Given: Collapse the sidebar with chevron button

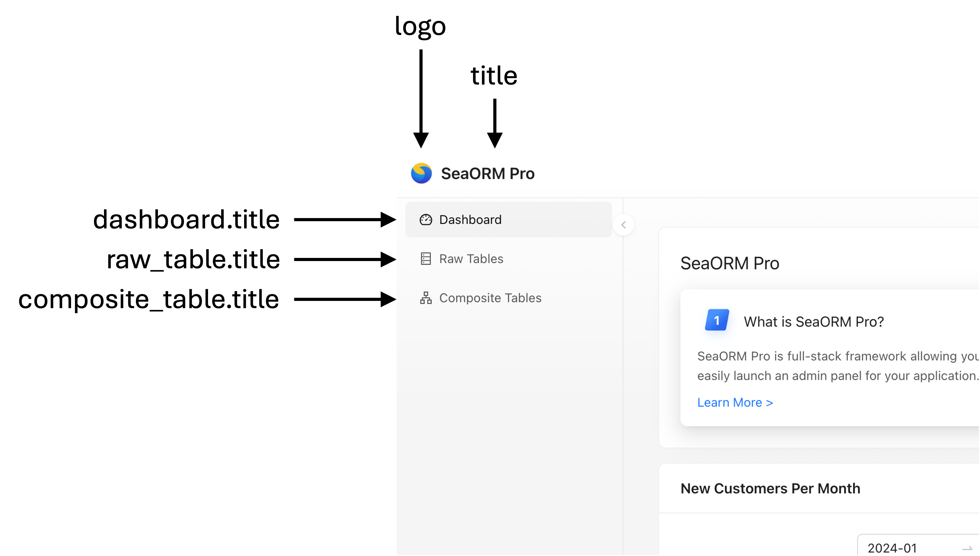Looking at the screenshot, I should click(623, 225).
